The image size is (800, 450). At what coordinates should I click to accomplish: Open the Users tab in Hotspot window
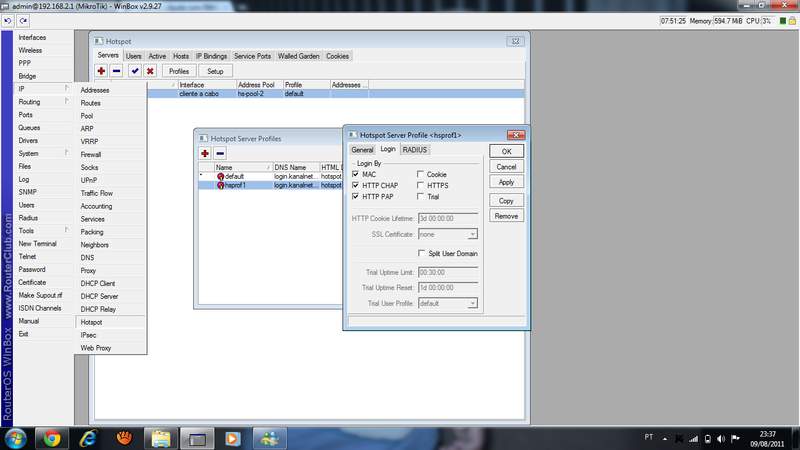134,56
